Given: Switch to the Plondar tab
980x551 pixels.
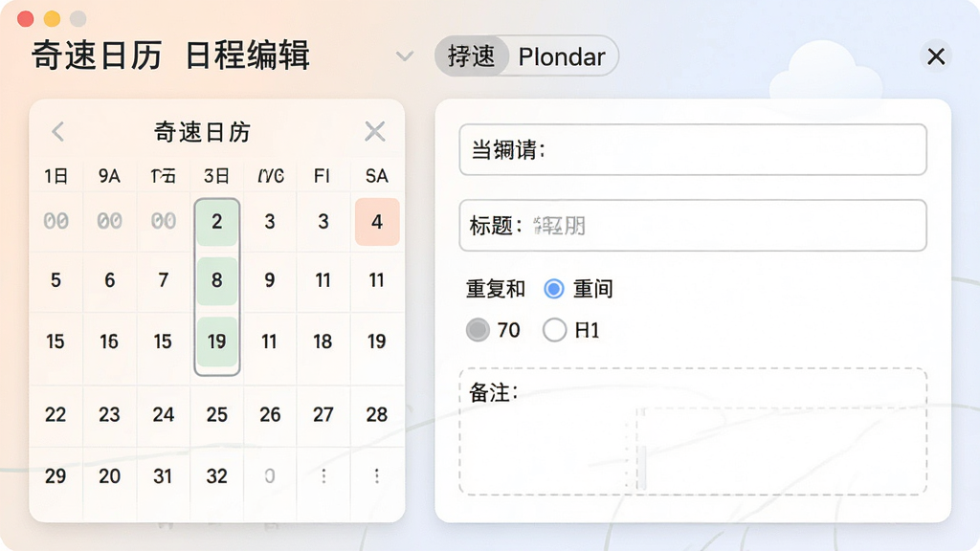Looking at the screenshot, I should coord(562,56).
